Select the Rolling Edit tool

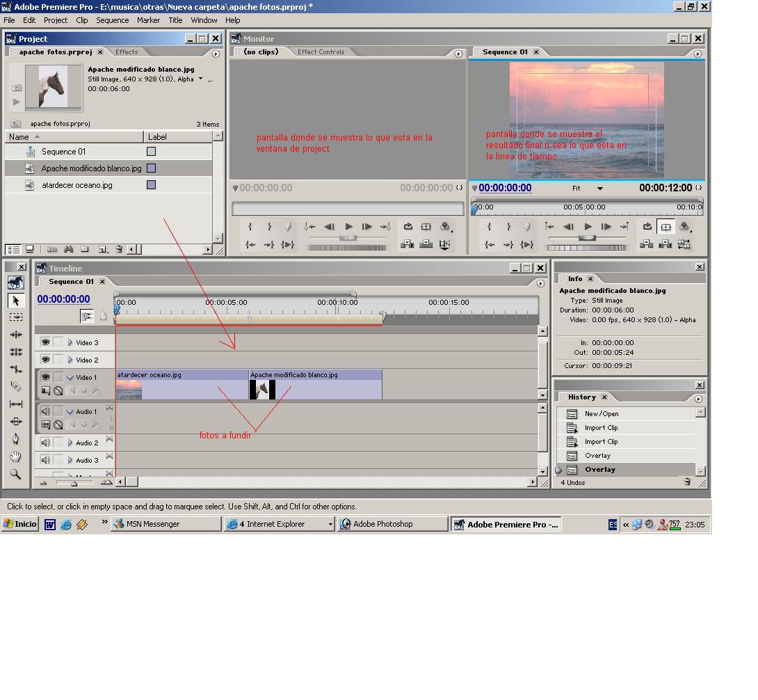pyautogui.click(x=15, y=351)
